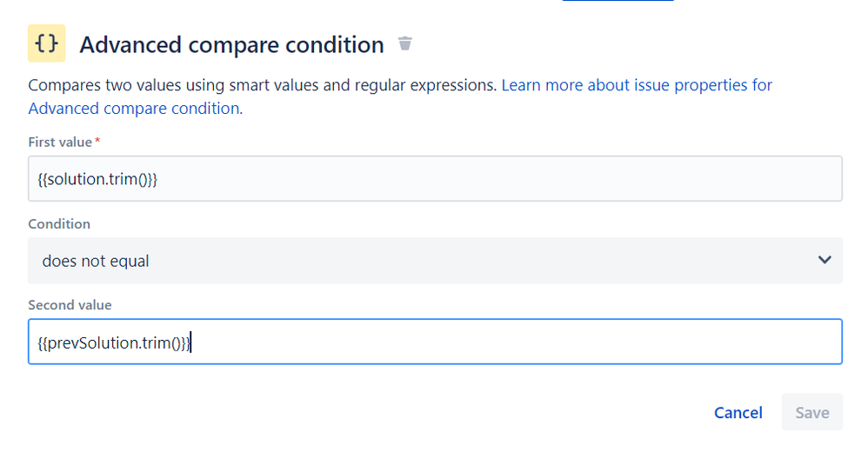Cancel editing the condition

(x=738, y=413)
